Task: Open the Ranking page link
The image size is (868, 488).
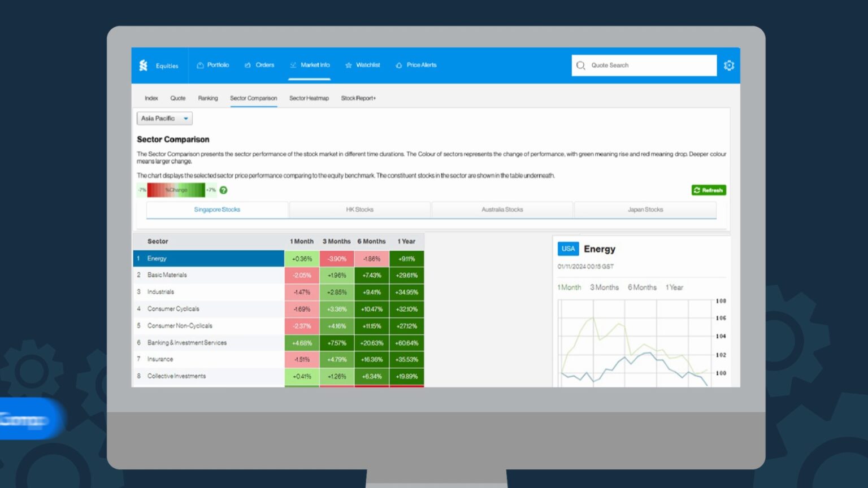Action: (x=208, y=98)
